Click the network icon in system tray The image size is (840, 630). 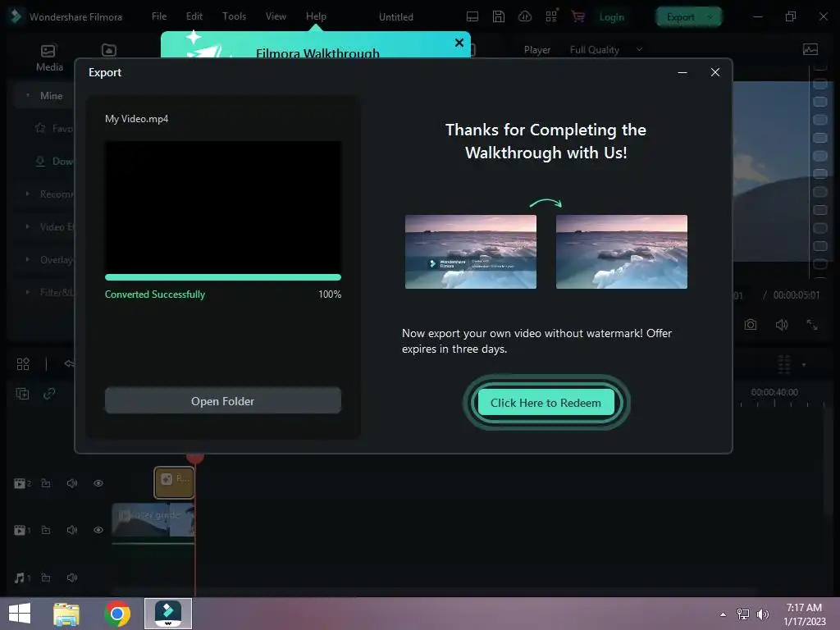click(743, 614)
